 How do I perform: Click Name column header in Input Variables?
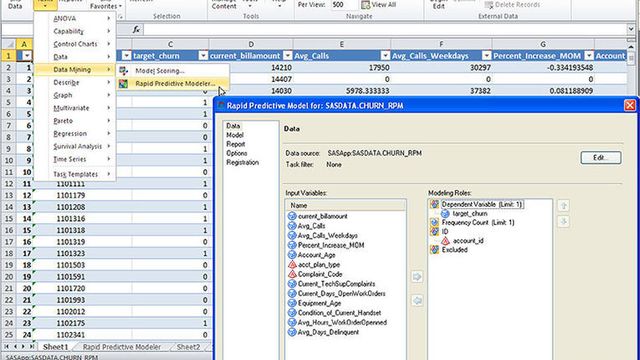(346, 206)
